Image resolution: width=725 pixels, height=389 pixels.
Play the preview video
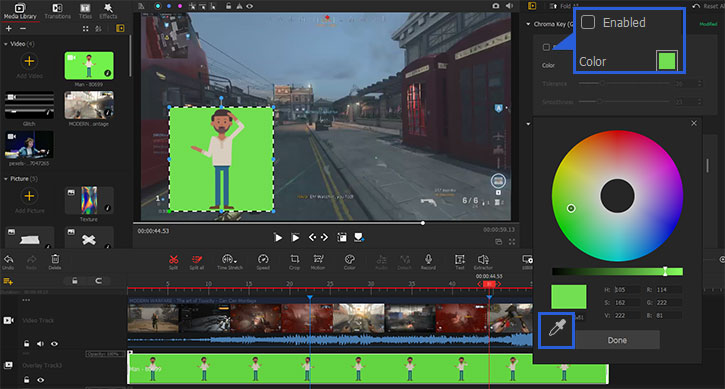[x=278, y=238]
